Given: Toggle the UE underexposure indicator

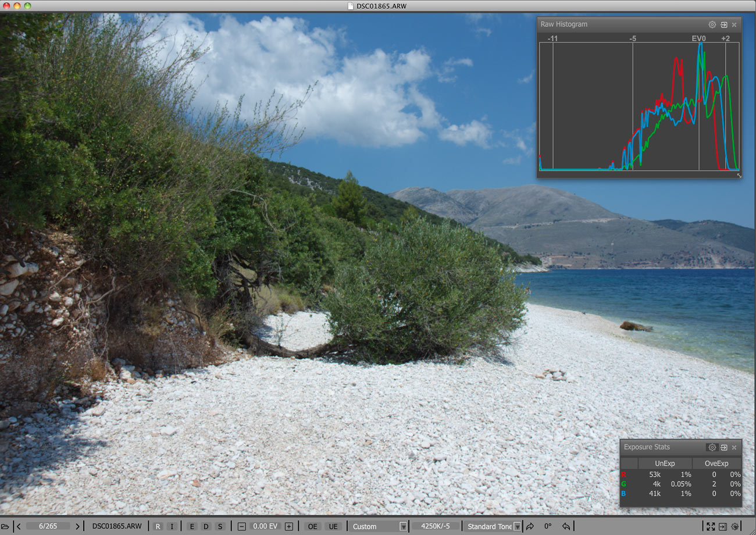Looking at the screenshot, I should point(333,526).
